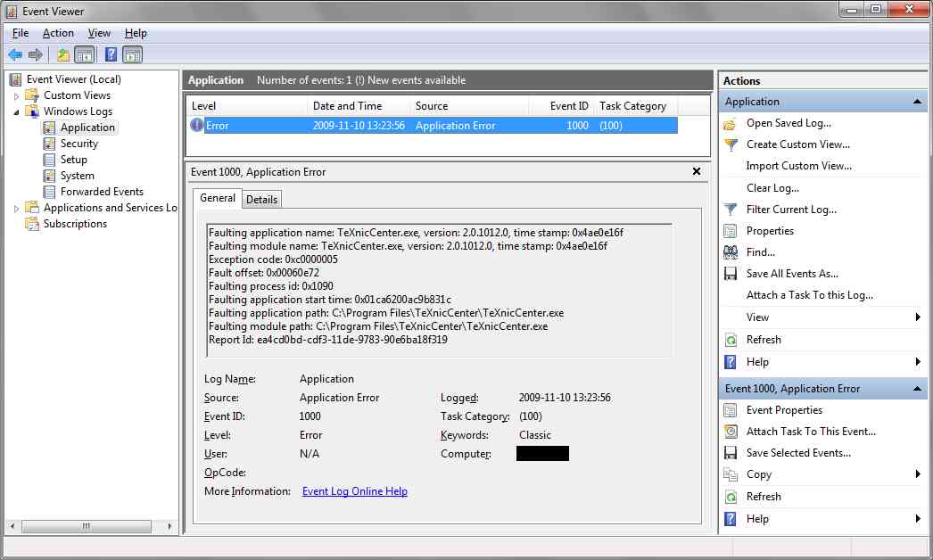Open the Copy submenu arrow in Actions
The height and width of the screenshot is (560, 933).
(x=918, y=474)
